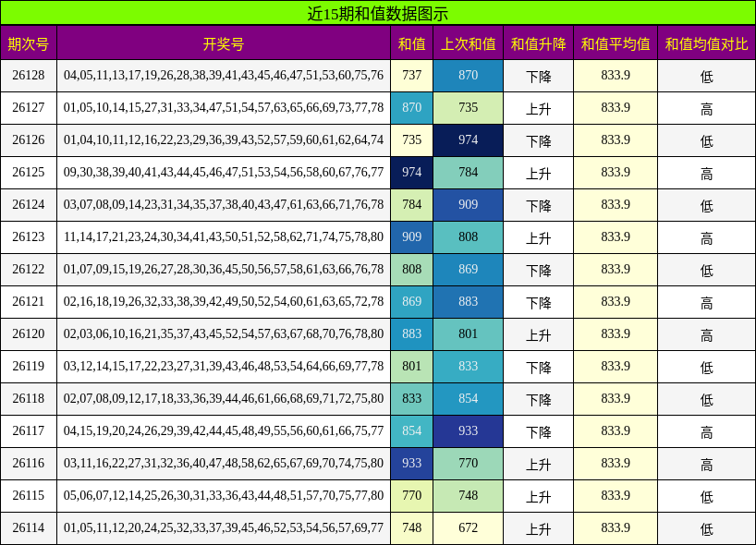Select period number 26119
756x545 pixels.
(x=29, y=366)
